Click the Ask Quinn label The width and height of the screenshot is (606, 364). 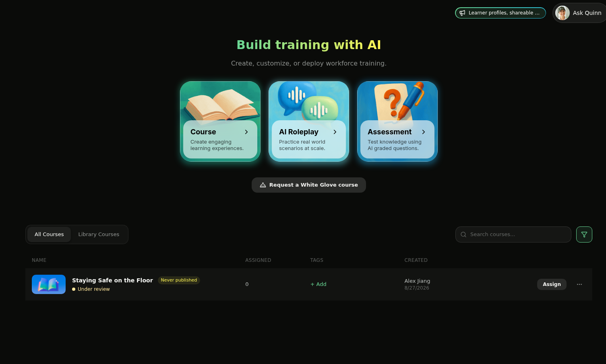click(587, 13)
